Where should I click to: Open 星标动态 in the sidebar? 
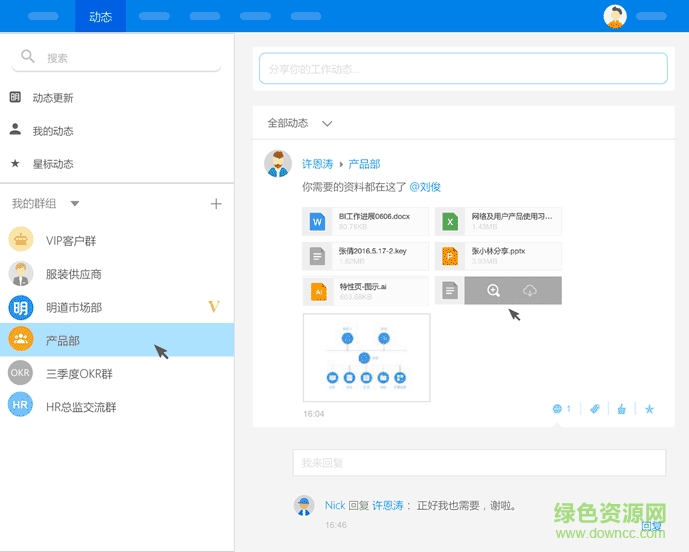pyautogui.click(x=52, y=164)
